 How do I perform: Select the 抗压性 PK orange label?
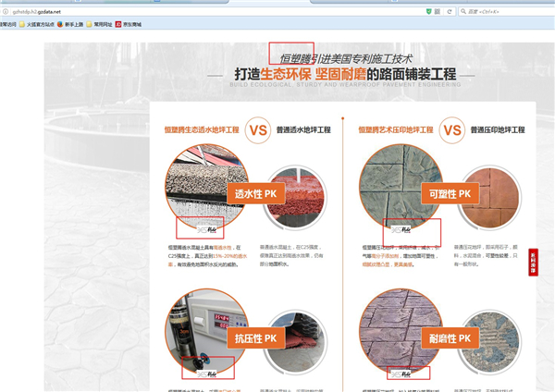click(261, 339)
